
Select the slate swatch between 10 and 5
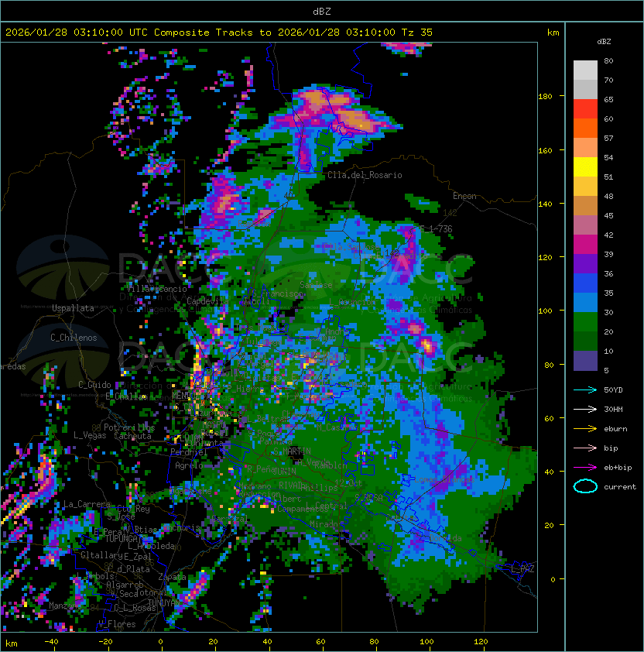[585, 361]
